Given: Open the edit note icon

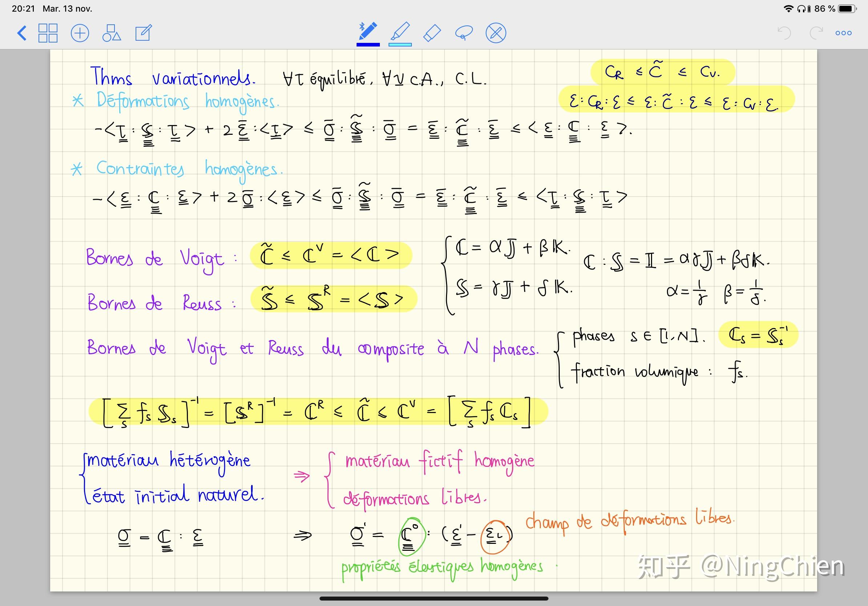Looking at the screenshot, I should pyautogui.click(x=144, y=32).
